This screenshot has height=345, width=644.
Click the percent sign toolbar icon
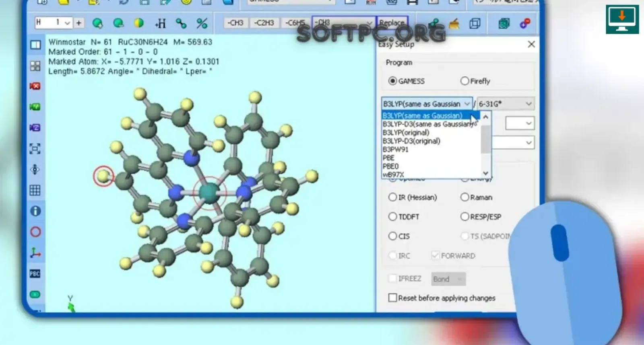[202, 23]
